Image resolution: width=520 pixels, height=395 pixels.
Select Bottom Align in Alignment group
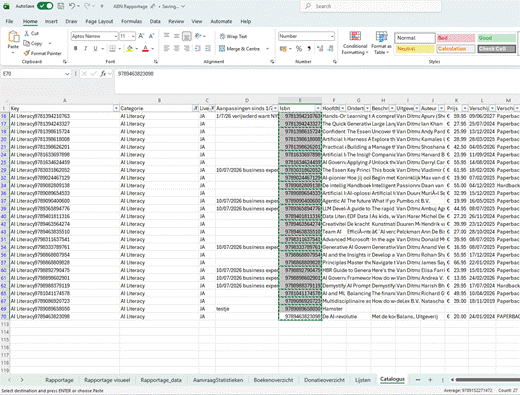(187, 36)
